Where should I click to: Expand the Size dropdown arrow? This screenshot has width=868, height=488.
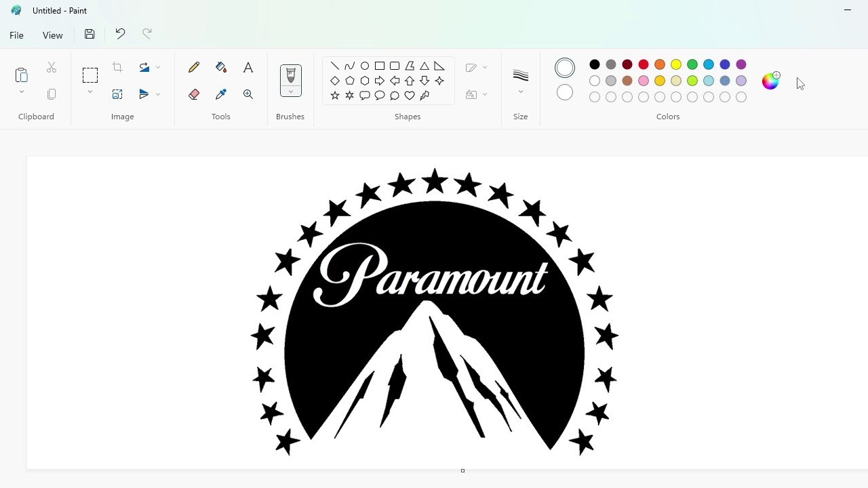[x=521, y=91]
